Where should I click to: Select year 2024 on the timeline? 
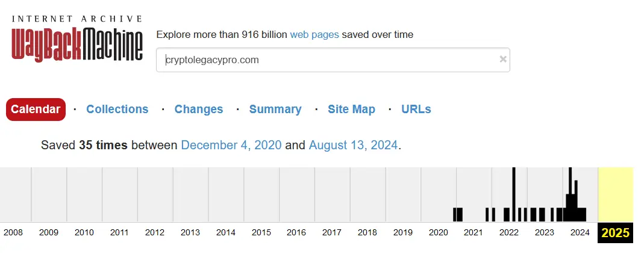[580, 233]
